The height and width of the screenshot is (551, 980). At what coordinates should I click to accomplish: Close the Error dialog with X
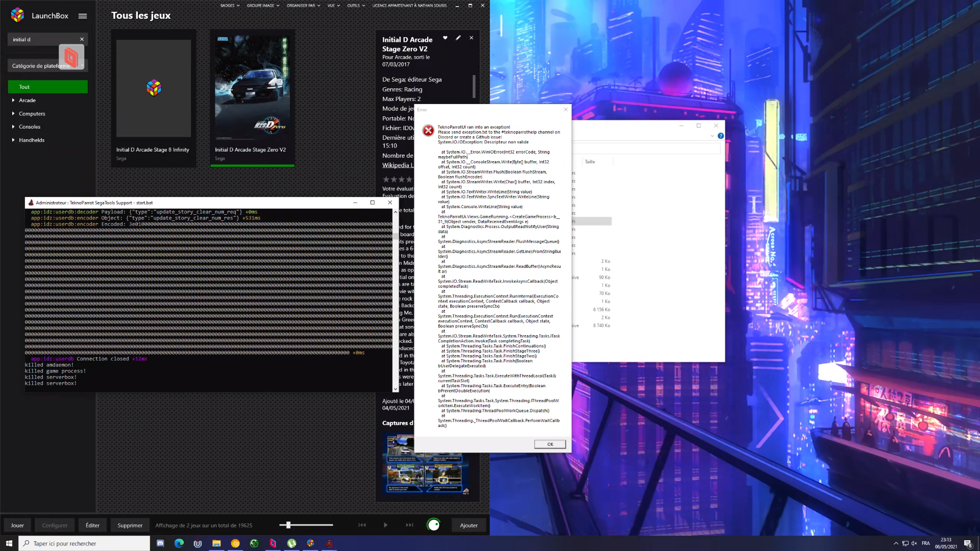[x=565, y=110]
